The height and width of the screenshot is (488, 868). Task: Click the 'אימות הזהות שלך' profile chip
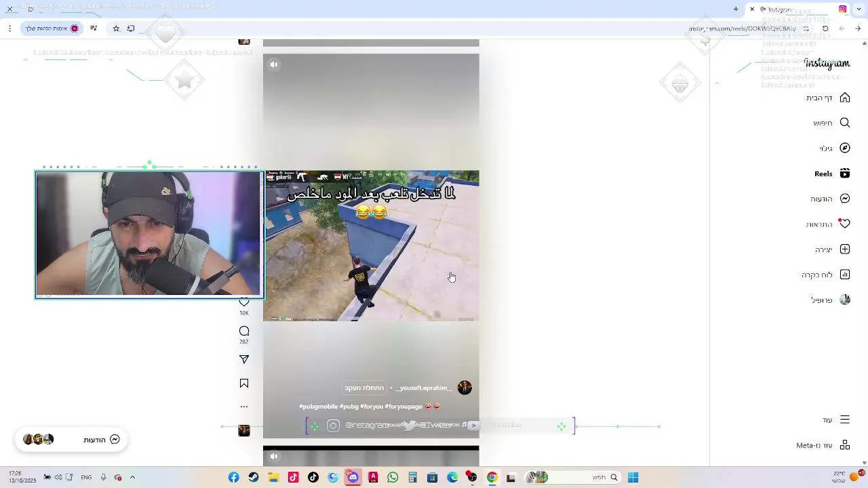pyautogui.click(x=52, y=28)
